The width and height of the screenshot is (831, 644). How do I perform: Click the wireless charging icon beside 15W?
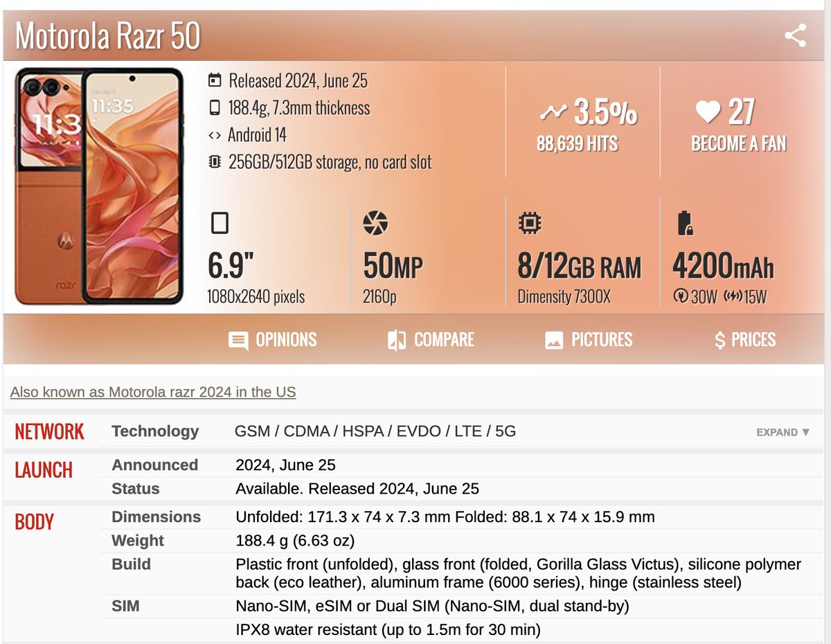733,297
